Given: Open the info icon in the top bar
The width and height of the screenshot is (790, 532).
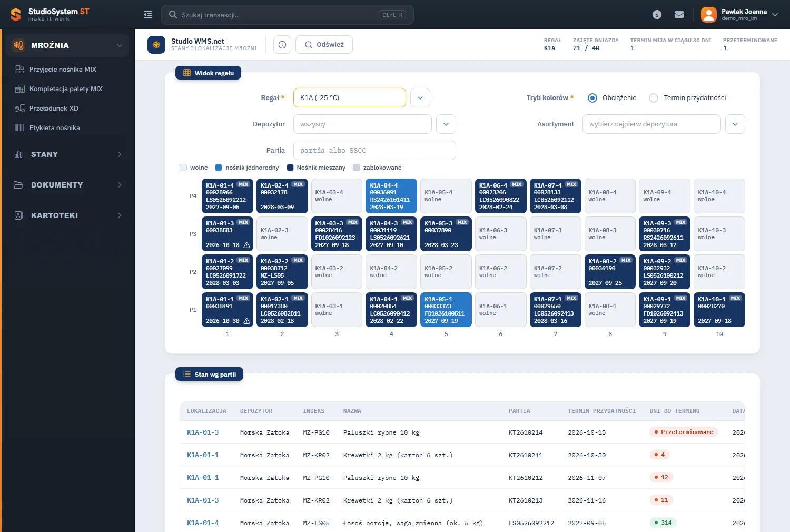Looking at the screenshot, I should coord(657,15).
